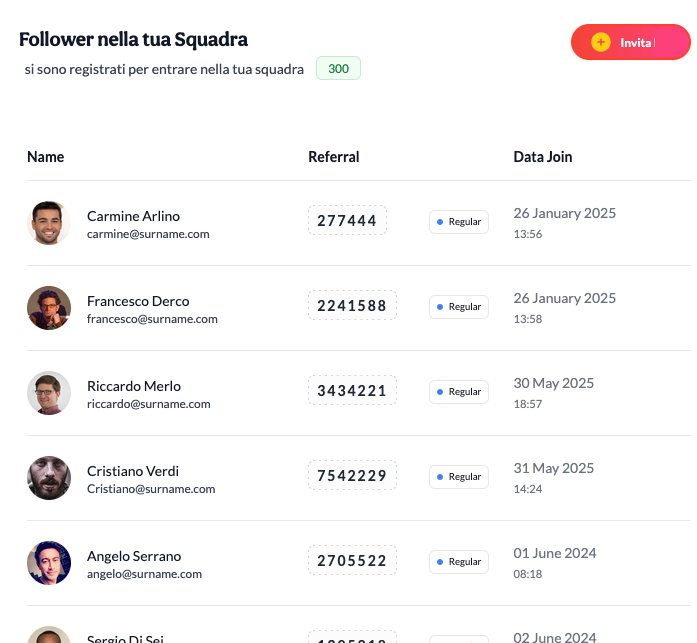
Task: Click the yellow plus icon in Invita button
Action: 601,42
